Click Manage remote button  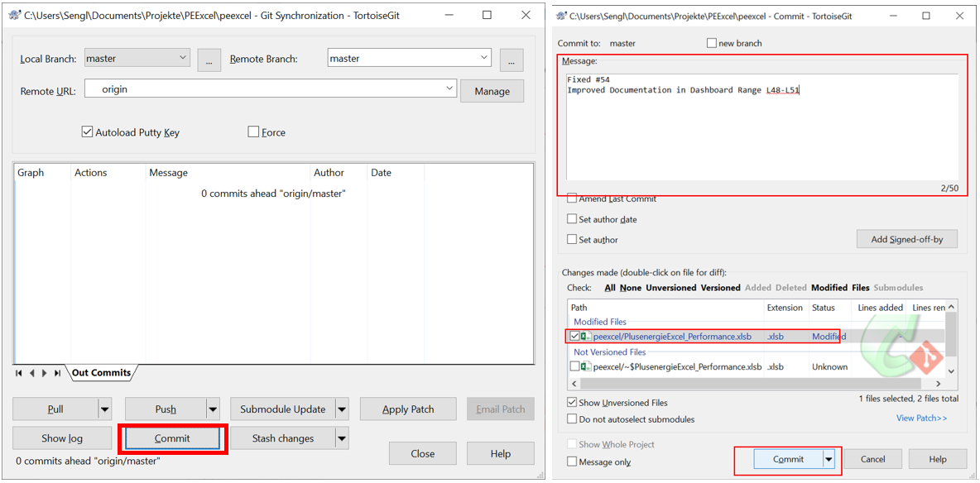point(492,91)
